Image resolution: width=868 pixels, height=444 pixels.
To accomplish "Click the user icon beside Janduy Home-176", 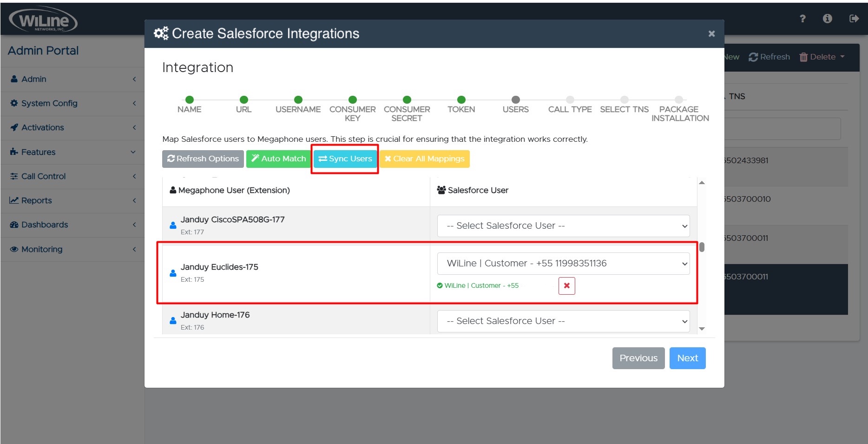I will click(173, 321).
